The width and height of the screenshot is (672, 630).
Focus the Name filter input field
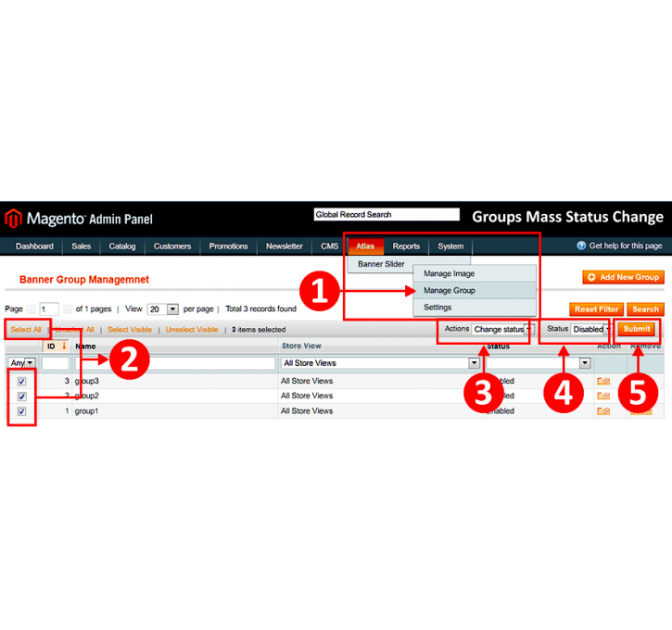175,363
